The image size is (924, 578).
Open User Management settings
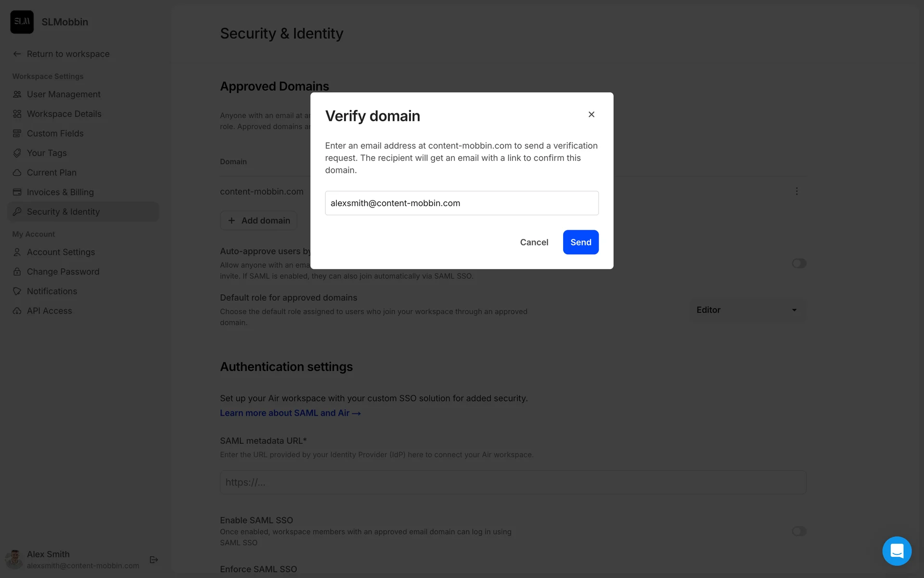(64, 94)
